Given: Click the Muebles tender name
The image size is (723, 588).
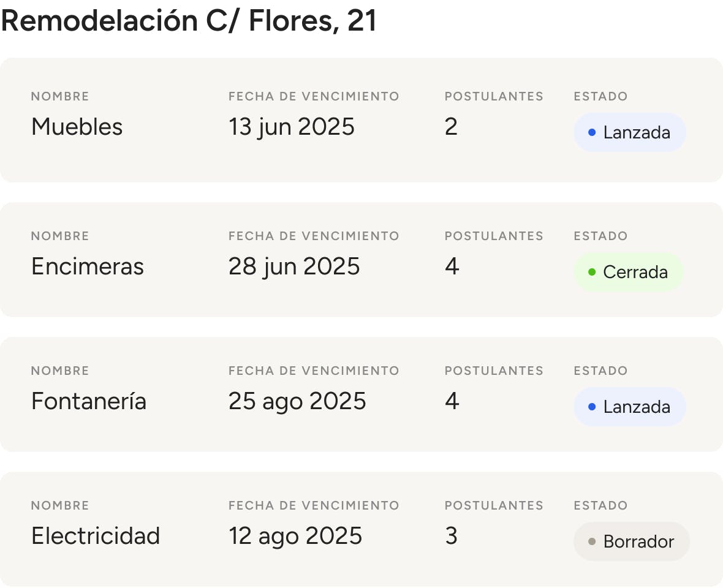Looking at the screenshot, I should 77,127.
